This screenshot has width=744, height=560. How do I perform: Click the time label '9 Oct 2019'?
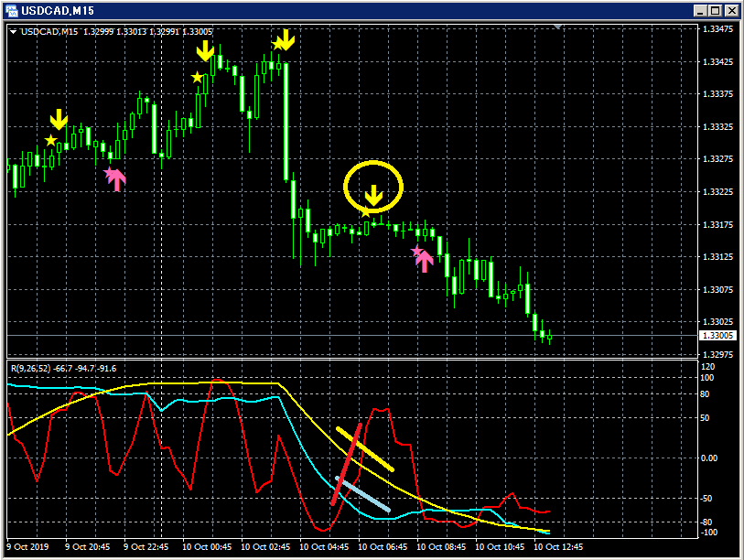click(27, 546)
